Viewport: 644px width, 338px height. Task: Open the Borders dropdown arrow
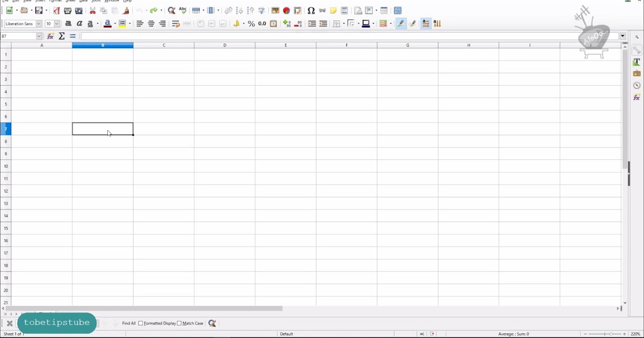click(x=343, y=24)
